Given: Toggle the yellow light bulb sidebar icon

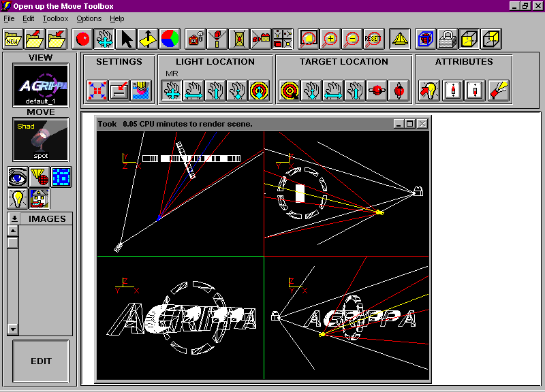Looking at the screenshot, I should point(18,199).
